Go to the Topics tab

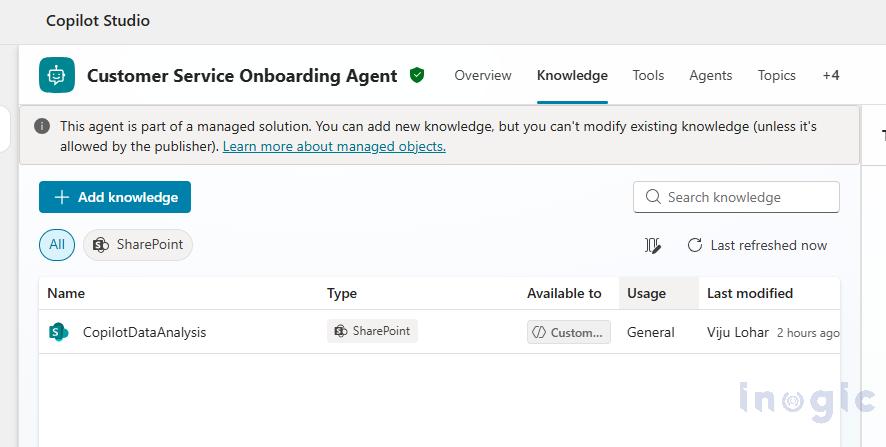[x=776, y=75]
